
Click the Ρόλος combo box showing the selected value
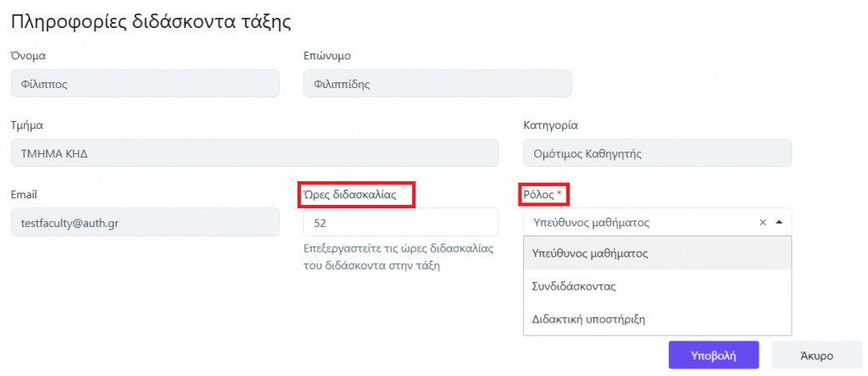pyautogui.click(x=636, y=223)
